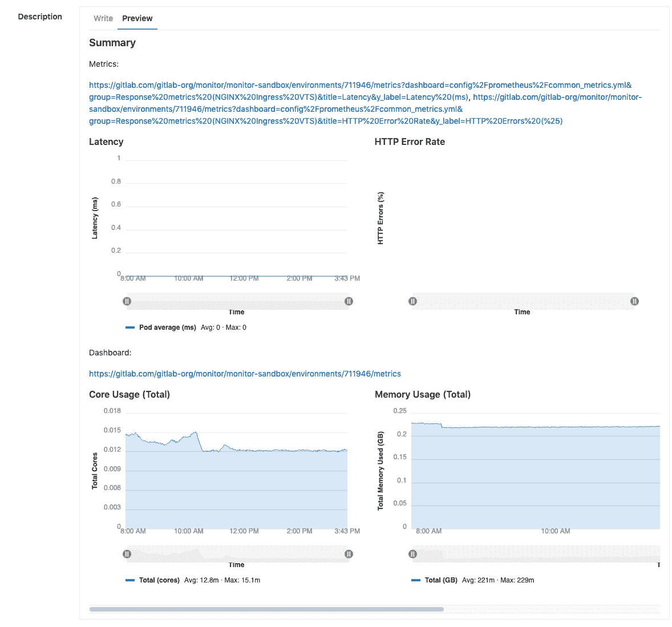672x627 pixels.
Task: Select the Preview tab
Action: point(137,18)
